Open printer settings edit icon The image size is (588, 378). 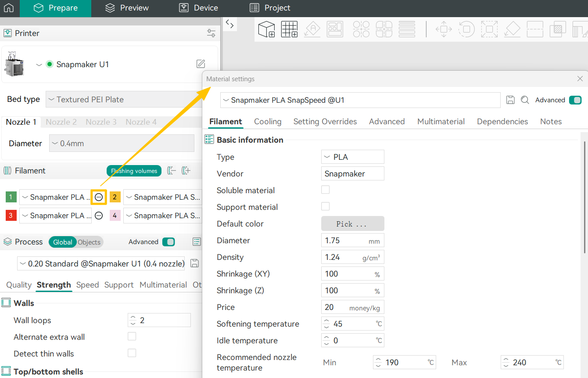coord(201,64)
